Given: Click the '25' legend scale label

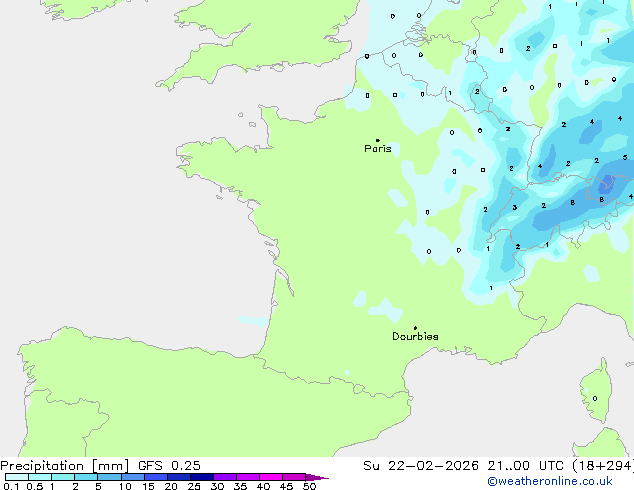Looking at the screenshot, I should (194, 486).
